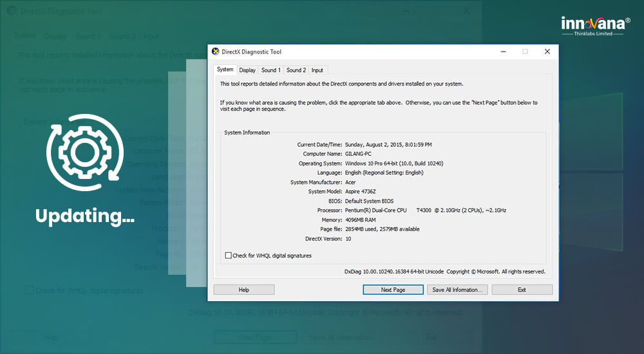
Task: Click the 'Updating...' text
Action: tap(85, 216)
